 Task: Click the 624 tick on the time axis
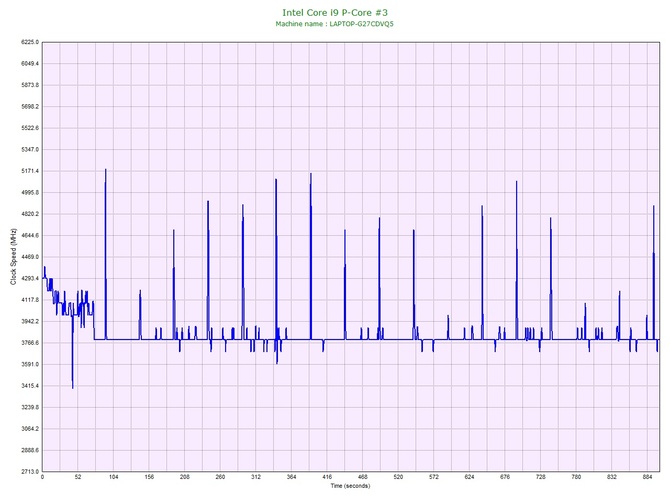coord(469,477)
